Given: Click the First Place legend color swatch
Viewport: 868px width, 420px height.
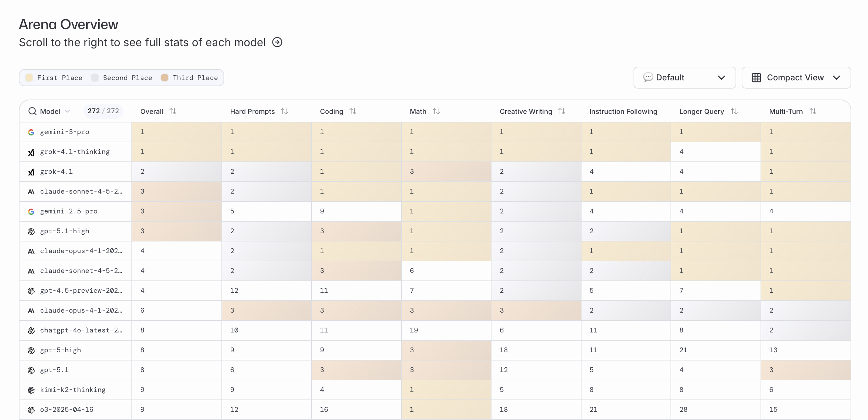Looking at the screenshot, I should coord(29,78).
